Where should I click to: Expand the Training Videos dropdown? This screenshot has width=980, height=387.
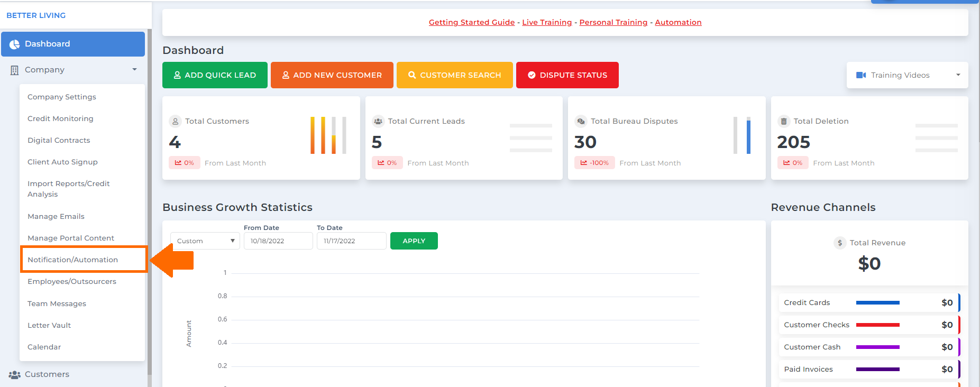[x=908, y=75]
